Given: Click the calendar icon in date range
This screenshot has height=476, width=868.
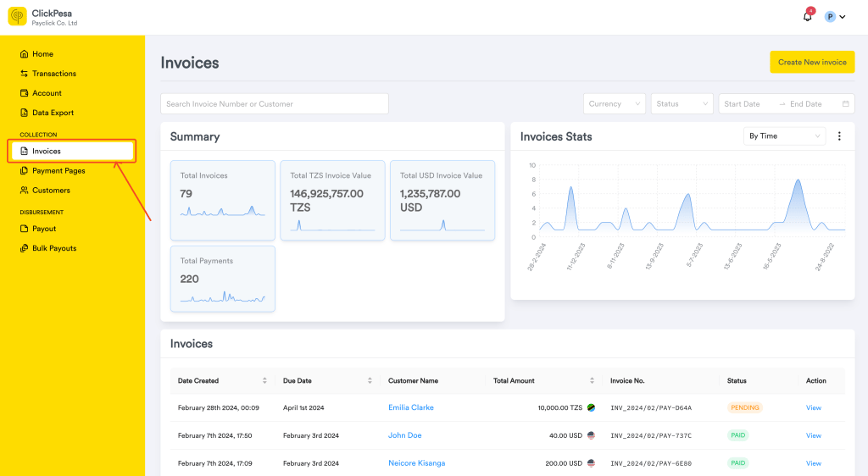Looking at the screenshot, I should coord(845,104).
